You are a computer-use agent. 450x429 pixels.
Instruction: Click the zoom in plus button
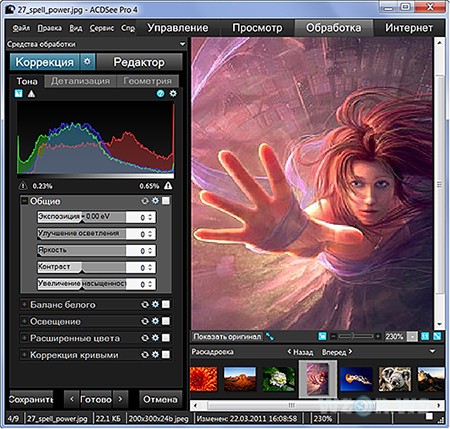[378, 336]
